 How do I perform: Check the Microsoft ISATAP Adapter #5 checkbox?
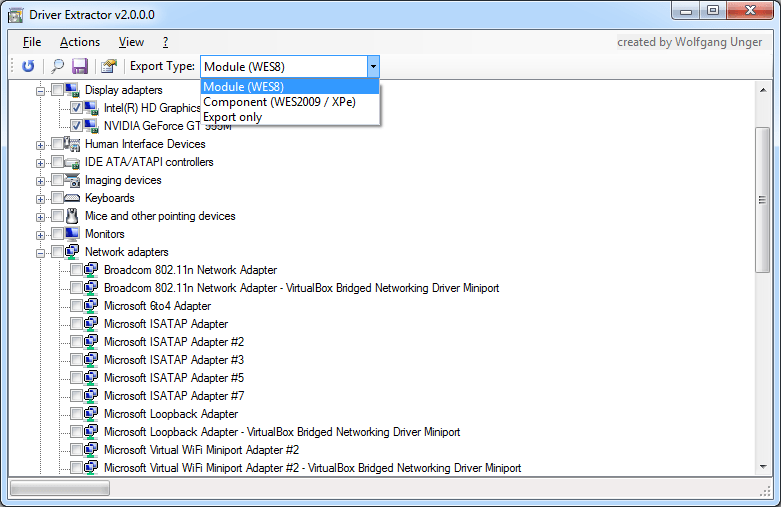pos(76,378)
